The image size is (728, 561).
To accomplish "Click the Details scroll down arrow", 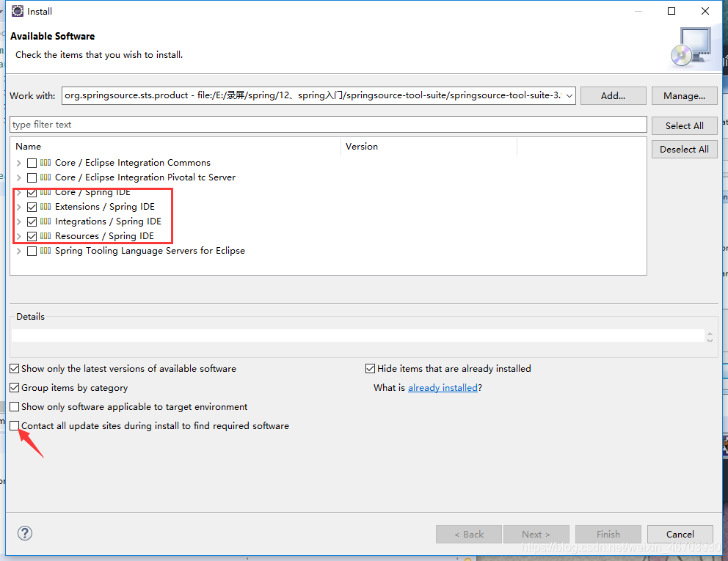I will click(x=710, y=340).
